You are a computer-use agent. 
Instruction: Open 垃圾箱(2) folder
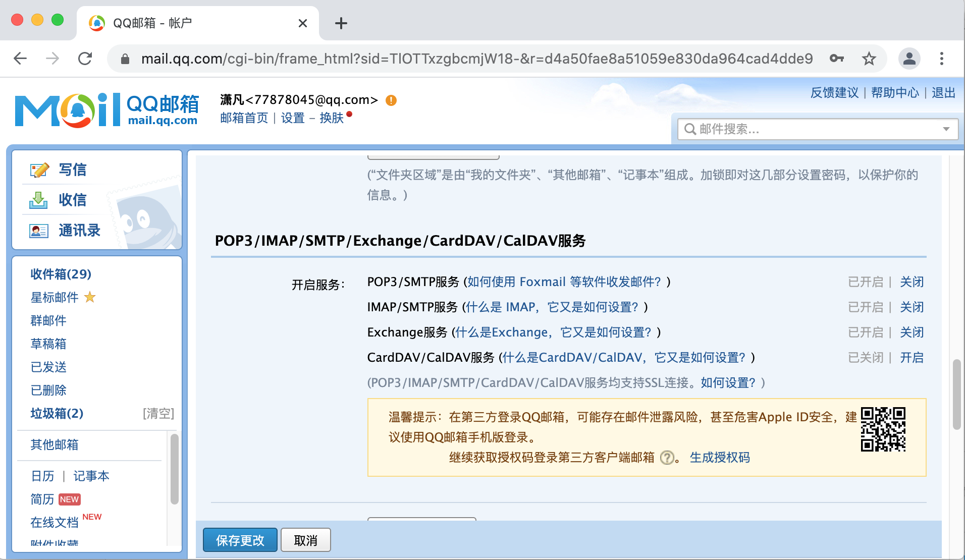[57, 413]
